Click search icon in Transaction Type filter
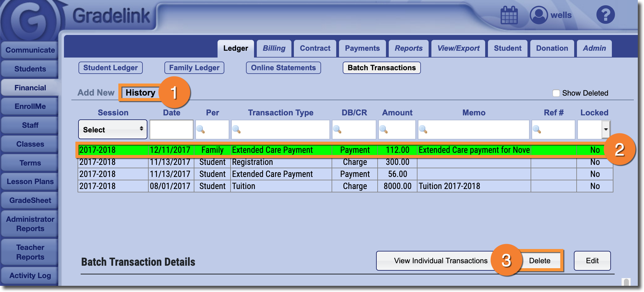The image size is (644, 292). [237, 130]
